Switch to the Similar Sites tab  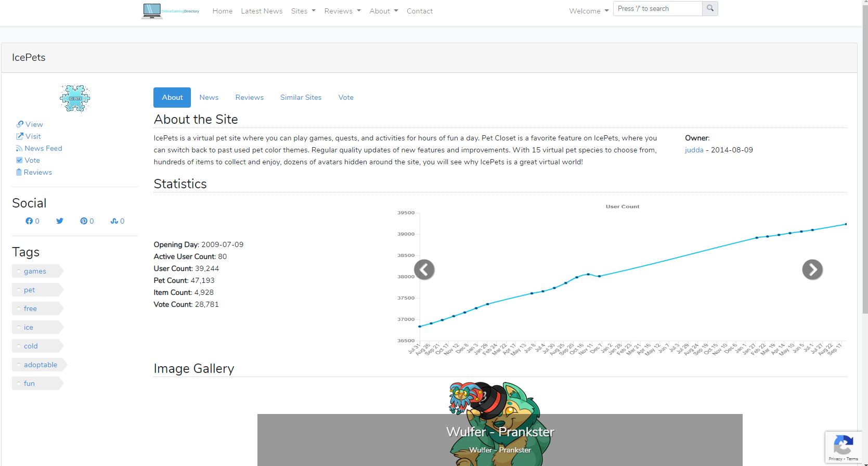[x=301, y=97]
